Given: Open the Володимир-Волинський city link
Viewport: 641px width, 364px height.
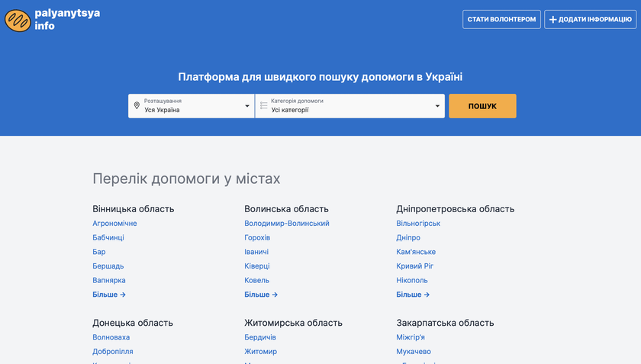Looking at the screenshot, I should point(286,224).
